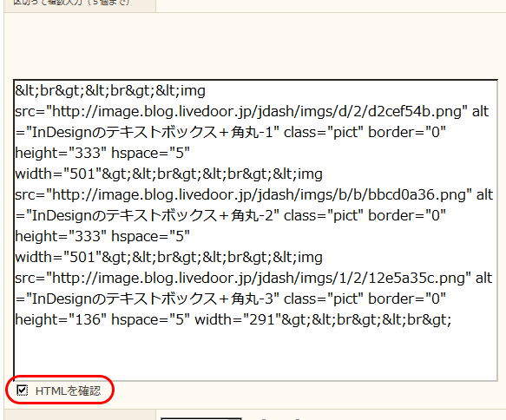Image resolution: width=506 pixels, height=420 pixels.
Task: Click inside the HTML source text area
Action: (255, 230)
